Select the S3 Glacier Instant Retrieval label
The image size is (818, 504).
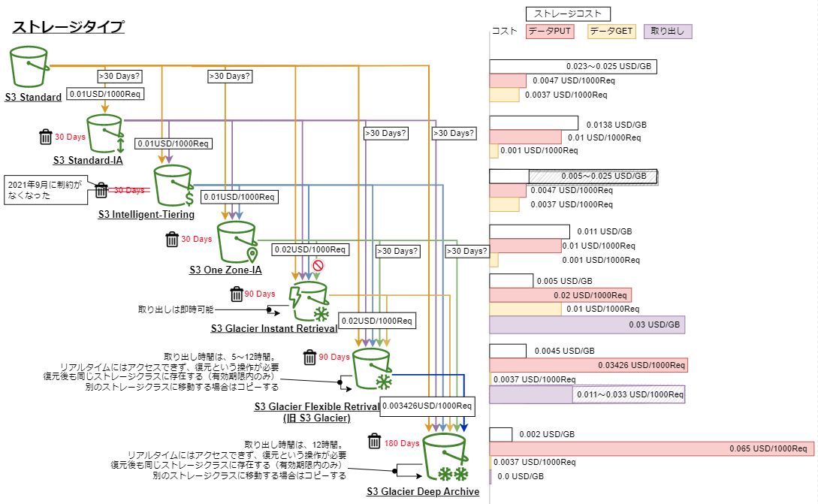(274, 328)
